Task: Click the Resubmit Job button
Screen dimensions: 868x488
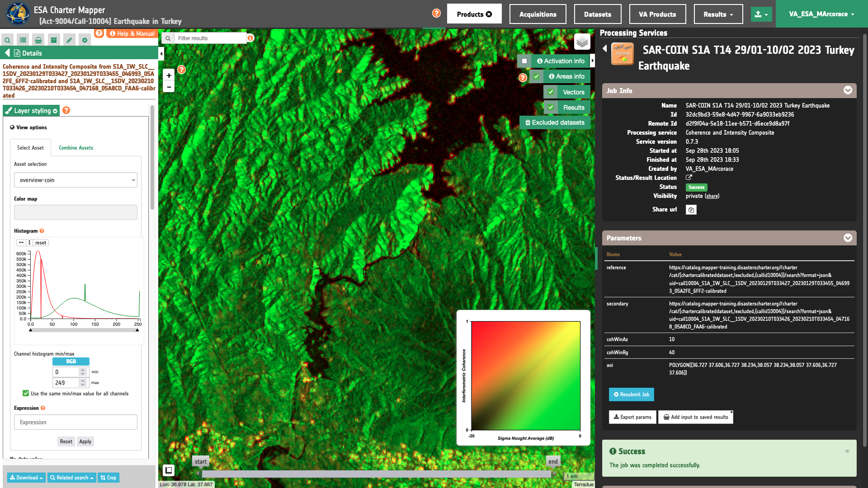Action: [631, 394]
